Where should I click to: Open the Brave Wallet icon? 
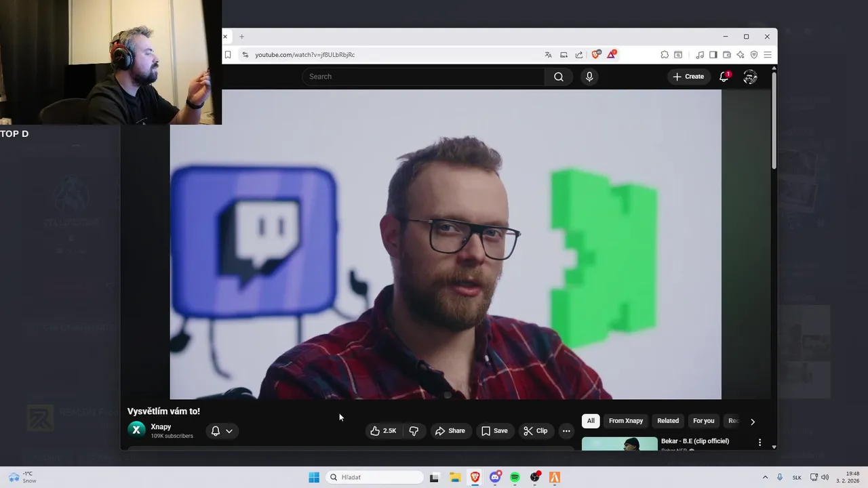point(726,55)
